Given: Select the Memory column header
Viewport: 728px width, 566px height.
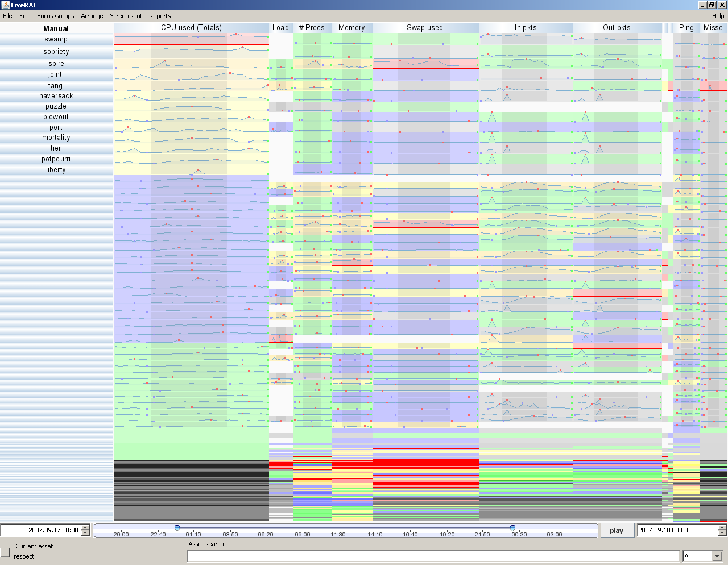Looking at the screenshot, I should click(351, 27).
